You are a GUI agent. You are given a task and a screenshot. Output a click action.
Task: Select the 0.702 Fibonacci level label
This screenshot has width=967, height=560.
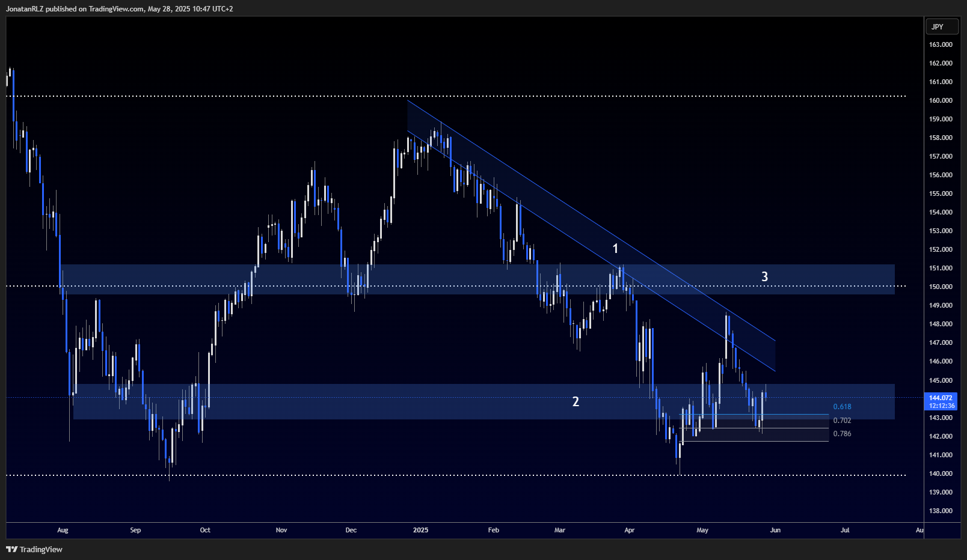click(842, 421)
